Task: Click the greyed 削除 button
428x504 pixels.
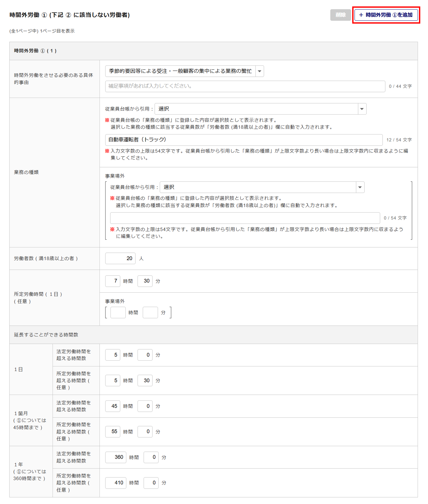Action: 340,15
